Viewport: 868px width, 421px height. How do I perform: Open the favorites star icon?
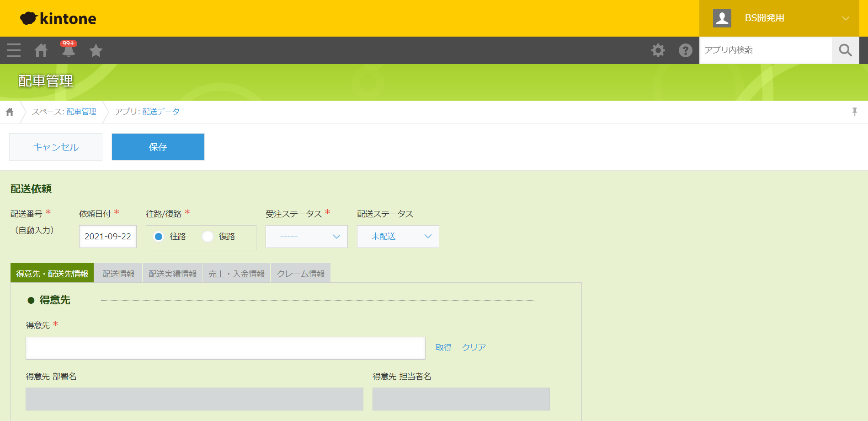(96, 50)
